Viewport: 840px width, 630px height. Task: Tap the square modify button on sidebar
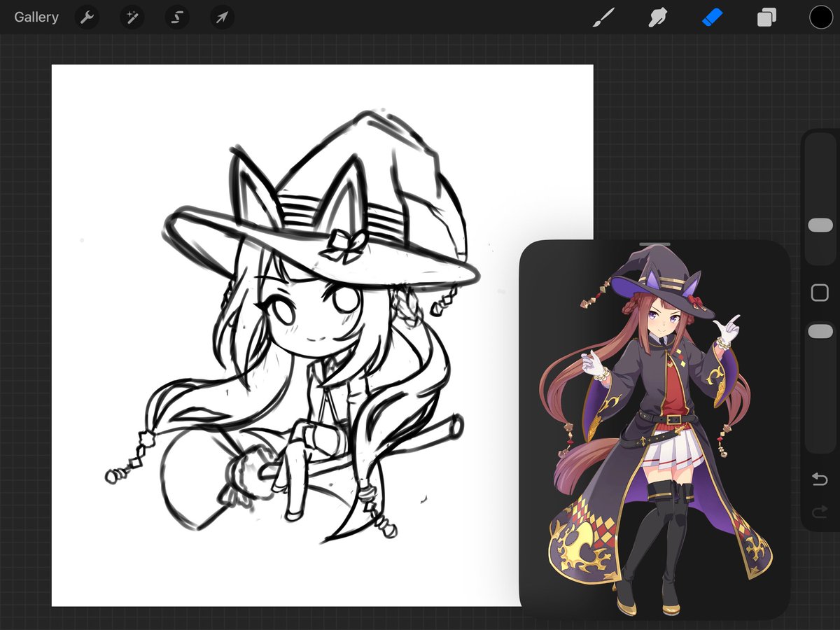(820, 293)
